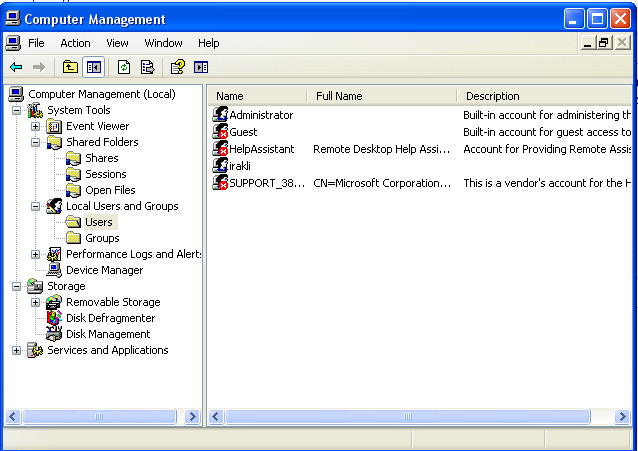Expand the Services and Applications node

(16, 350)
